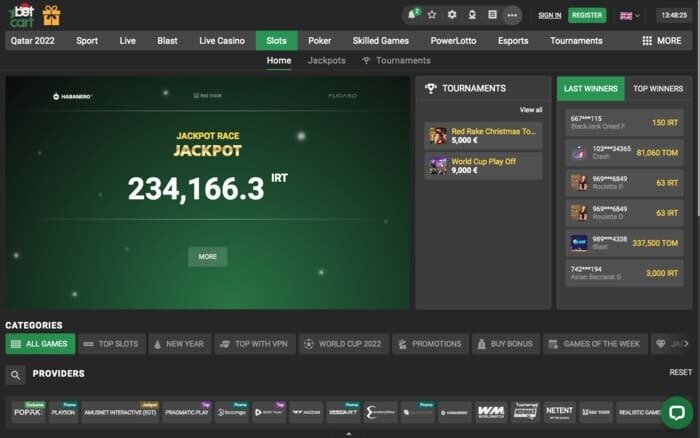Image resolution: width=700 pixels, height=438 pixels.
Task: Open PowerLotto section
Action: [x=453, y=41]
